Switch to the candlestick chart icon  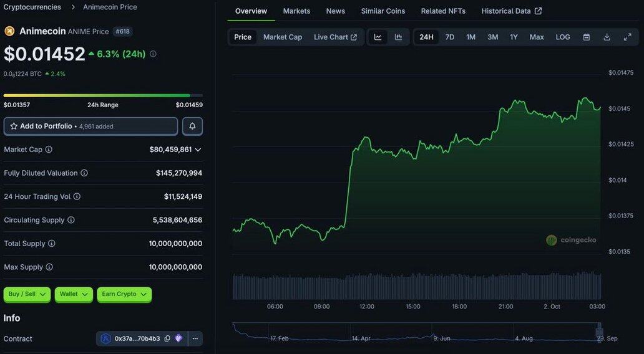click(x=398, y=37)
